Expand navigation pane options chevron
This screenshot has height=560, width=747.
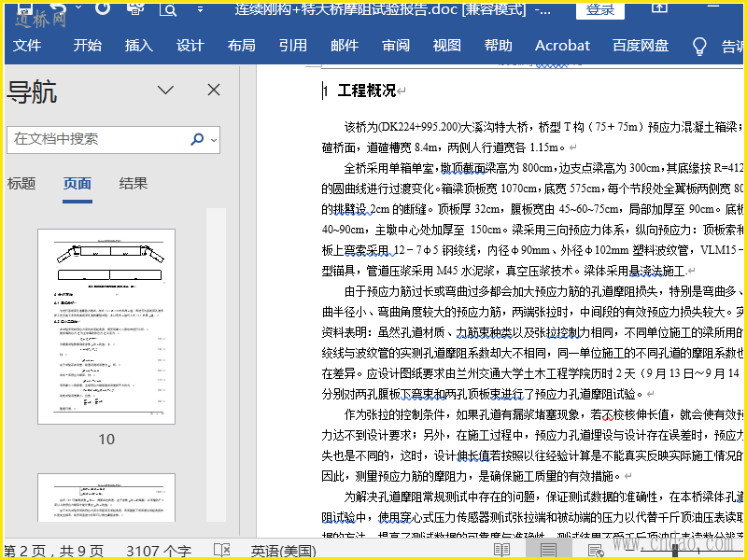pyautogui.click(x=166, y=90)
